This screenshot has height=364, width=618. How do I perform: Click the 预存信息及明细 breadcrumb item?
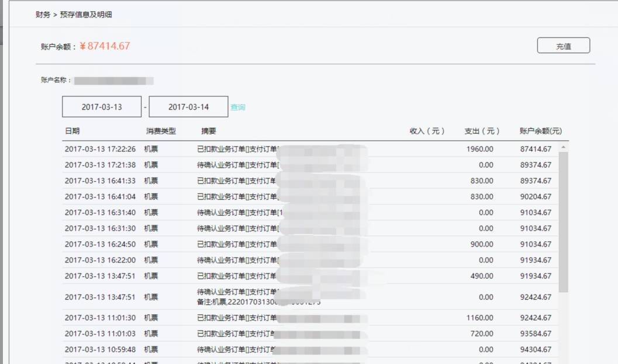tap(85, 15)
